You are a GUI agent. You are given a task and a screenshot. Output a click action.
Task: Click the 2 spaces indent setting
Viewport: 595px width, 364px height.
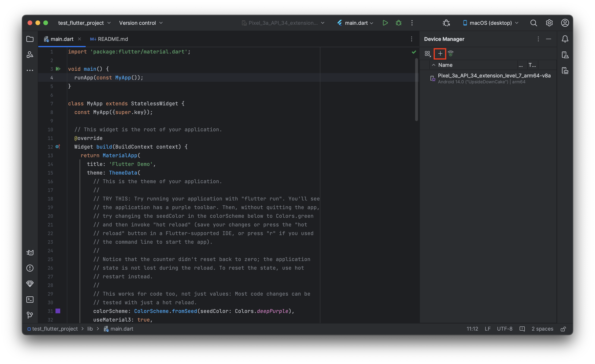(x=542, y=329)
